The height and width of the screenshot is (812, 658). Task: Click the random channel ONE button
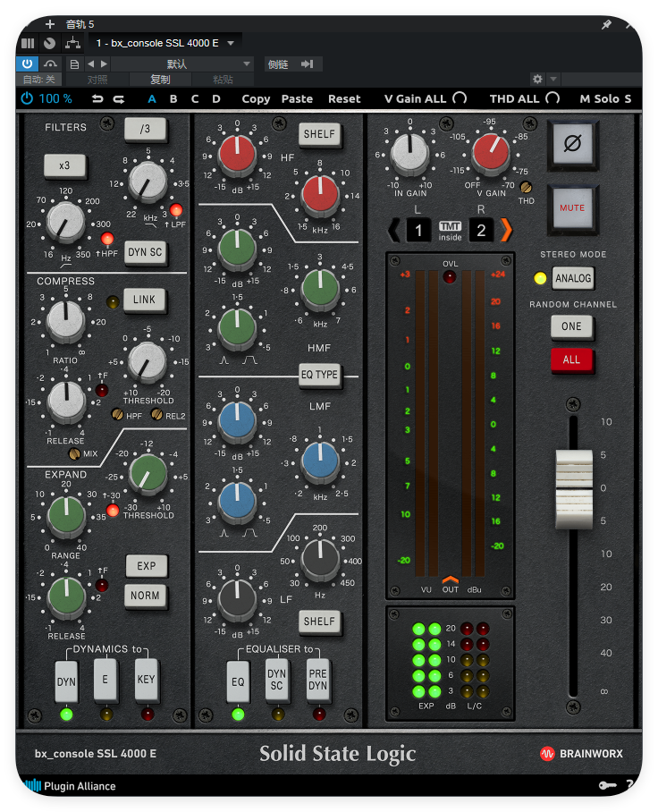click(x=571, y=326)
